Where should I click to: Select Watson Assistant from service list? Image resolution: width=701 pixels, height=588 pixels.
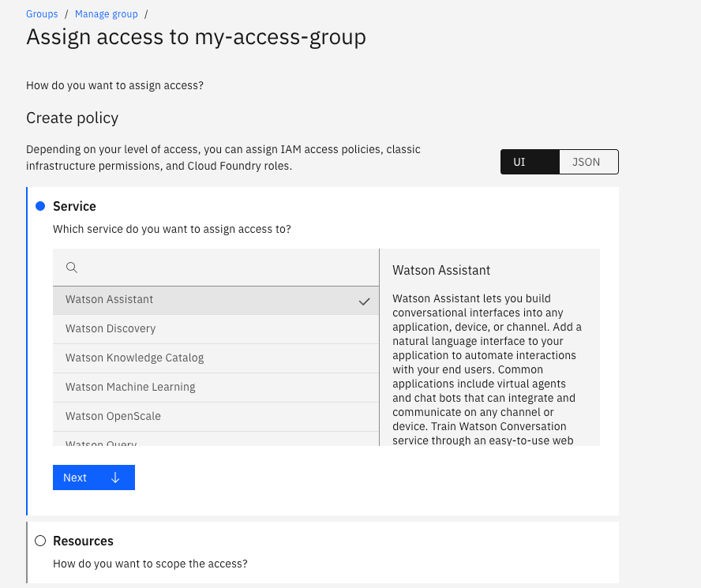pyautogui.click(x=110, y=300)
